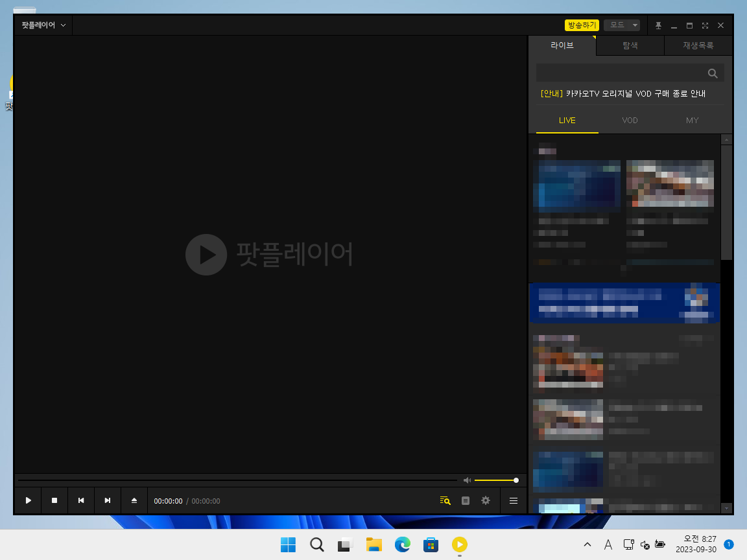
Task: Click the blue banner in live list
Action: [624, 303]
